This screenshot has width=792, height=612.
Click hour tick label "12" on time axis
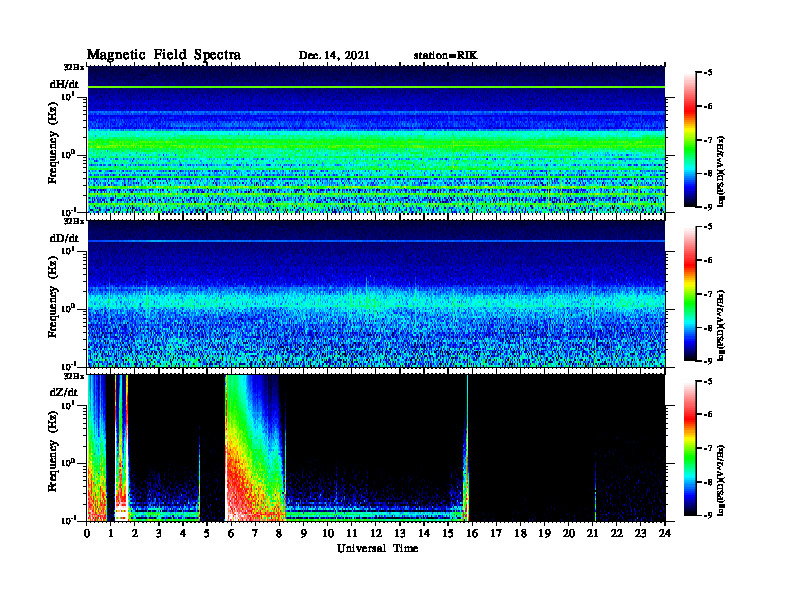pyautogui.click(x=376, y=534)
